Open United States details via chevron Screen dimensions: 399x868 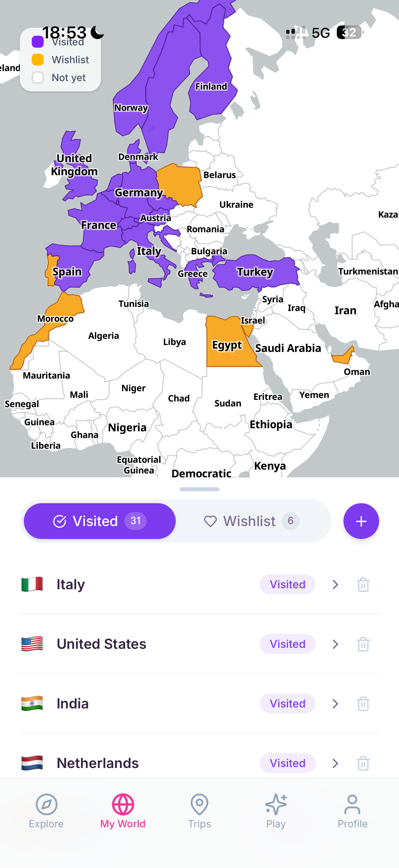(x=335, y=644)
